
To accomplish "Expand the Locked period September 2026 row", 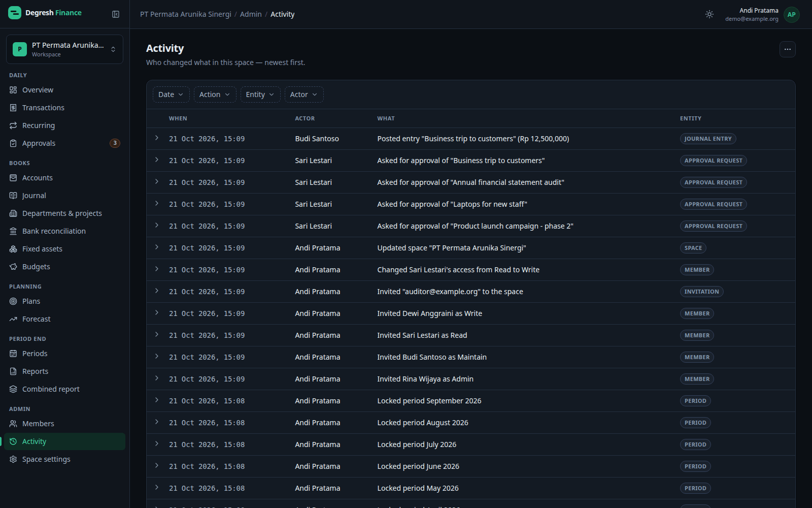I will pyautogui.click(x=157, y=400).
